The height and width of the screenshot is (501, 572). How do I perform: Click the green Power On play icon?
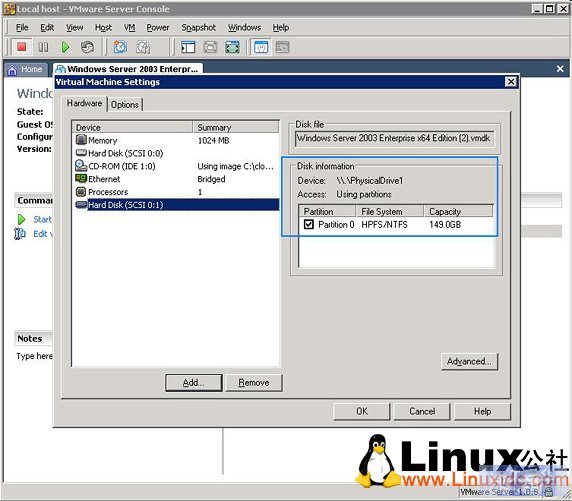(x=65, y=47)
